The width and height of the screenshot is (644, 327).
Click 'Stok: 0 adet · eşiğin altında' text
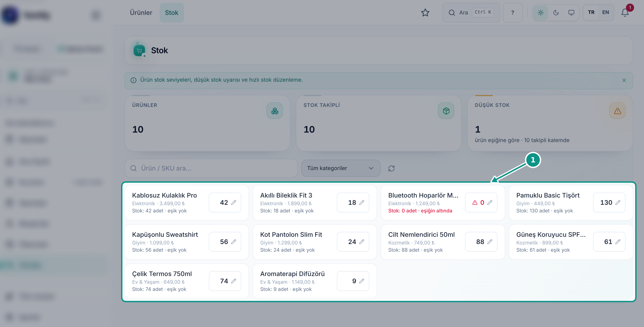[420, 211]
